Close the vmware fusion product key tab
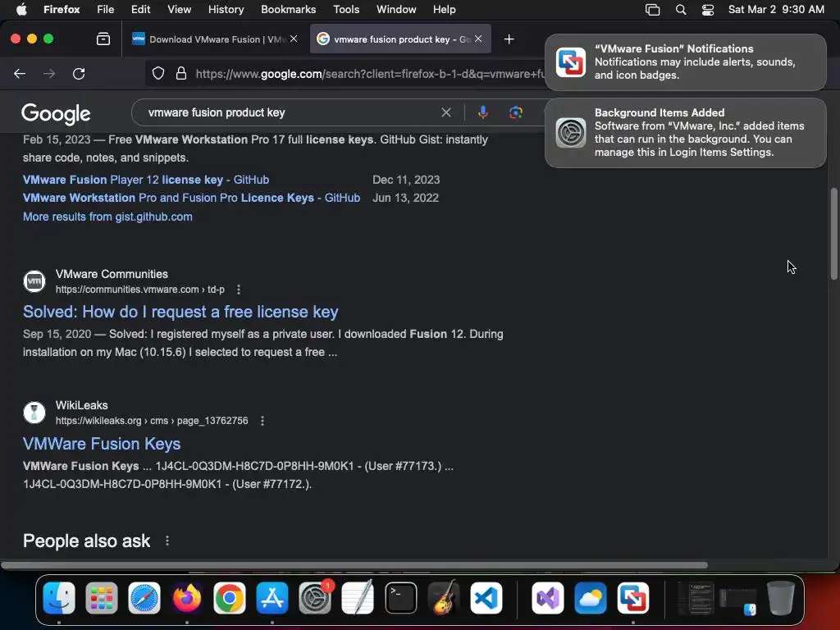840x630 pixels. pyautogui.click(x=478, y=39)
